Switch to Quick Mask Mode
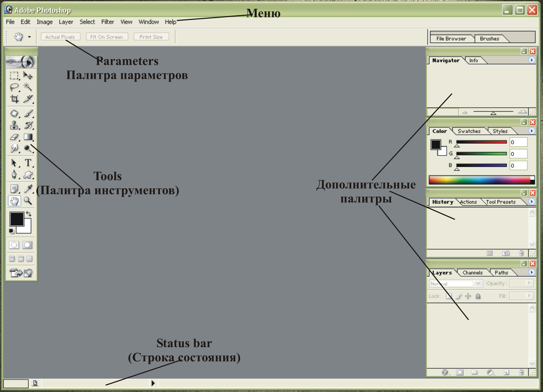This screenshot has height=392, width=543. tap(27, 245)
